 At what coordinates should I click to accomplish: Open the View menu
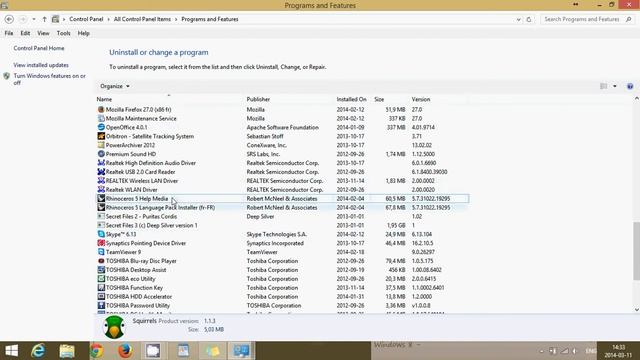43,33
